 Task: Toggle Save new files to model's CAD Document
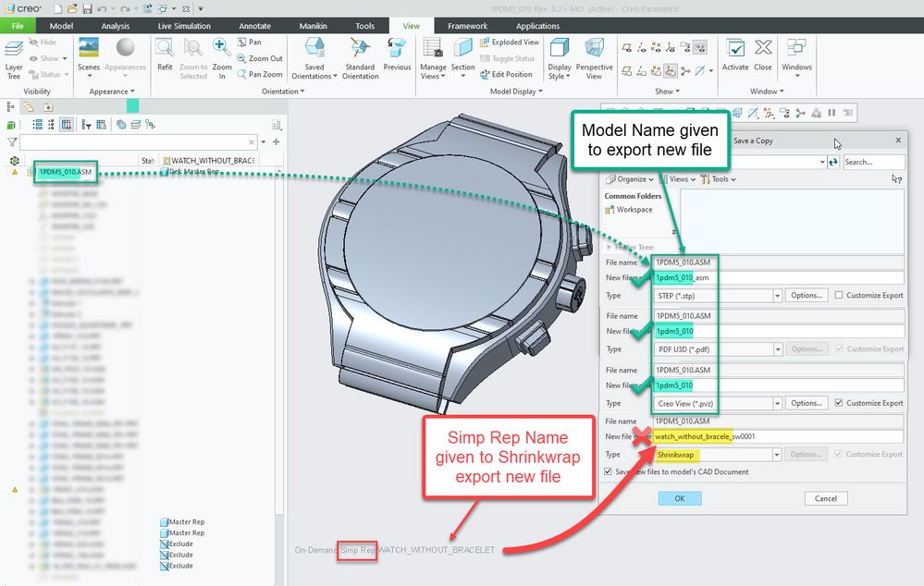click(609, 471)
